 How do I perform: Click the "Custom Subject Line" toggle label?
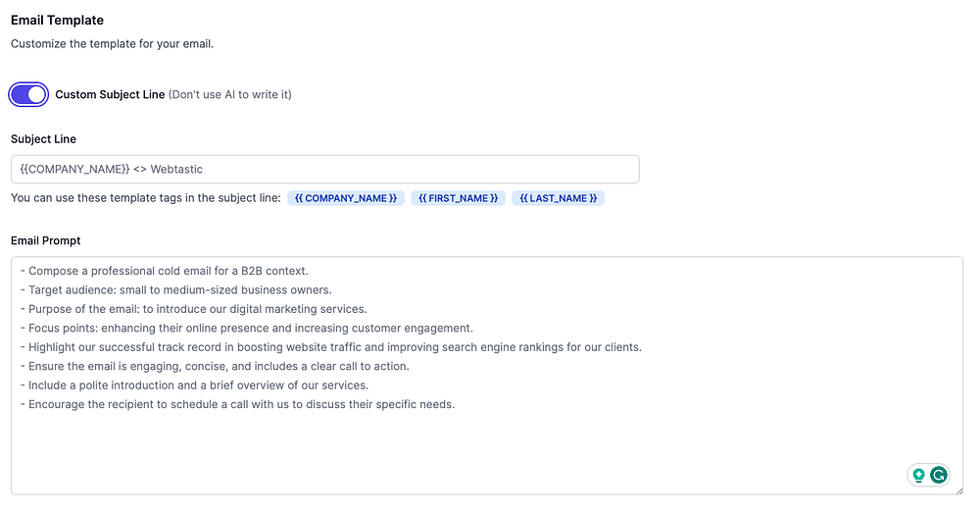110,95
